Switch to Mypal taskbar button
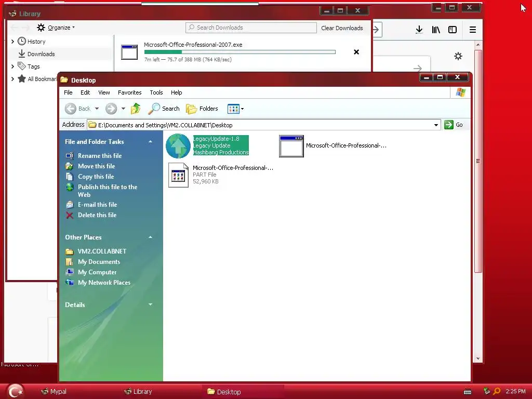Screen dimensions: 532x399 (x=54, y=392)
